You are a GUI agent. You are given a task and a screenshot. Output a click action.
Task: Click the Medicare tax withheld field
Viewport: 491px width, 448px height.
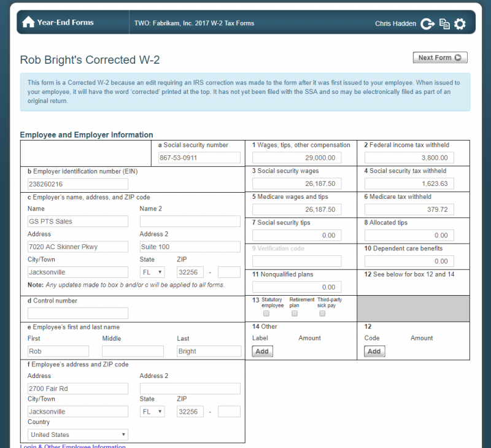pos(409,209)
